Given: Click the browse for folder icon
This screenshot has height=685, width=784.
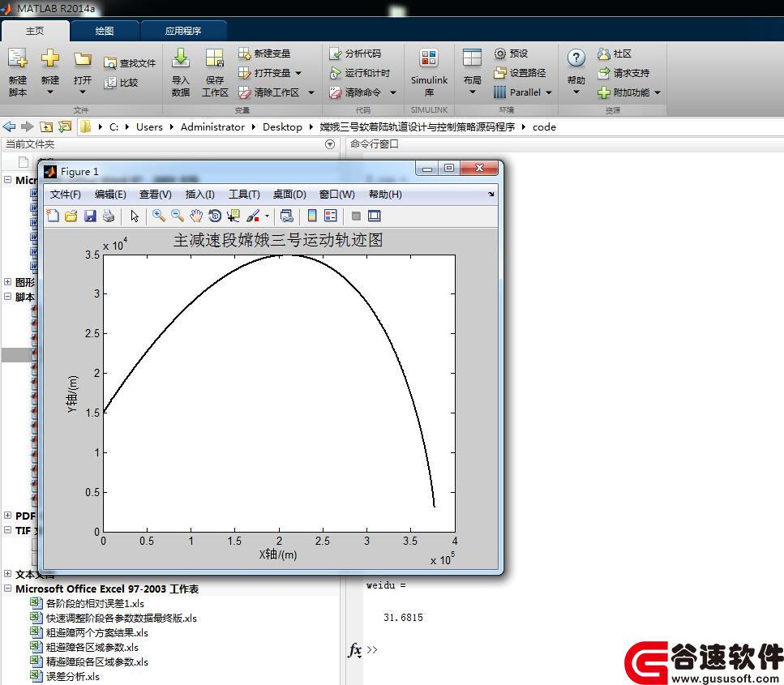Looking at the screenshot, I should pyautogui.click(x=65, y=126).
